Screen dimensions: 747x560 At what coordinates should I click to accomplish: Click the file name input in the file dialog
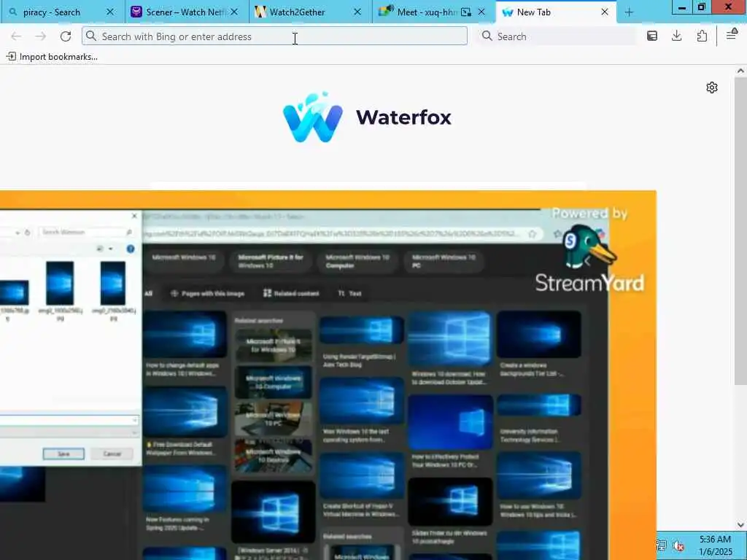(x=69, y=420)
